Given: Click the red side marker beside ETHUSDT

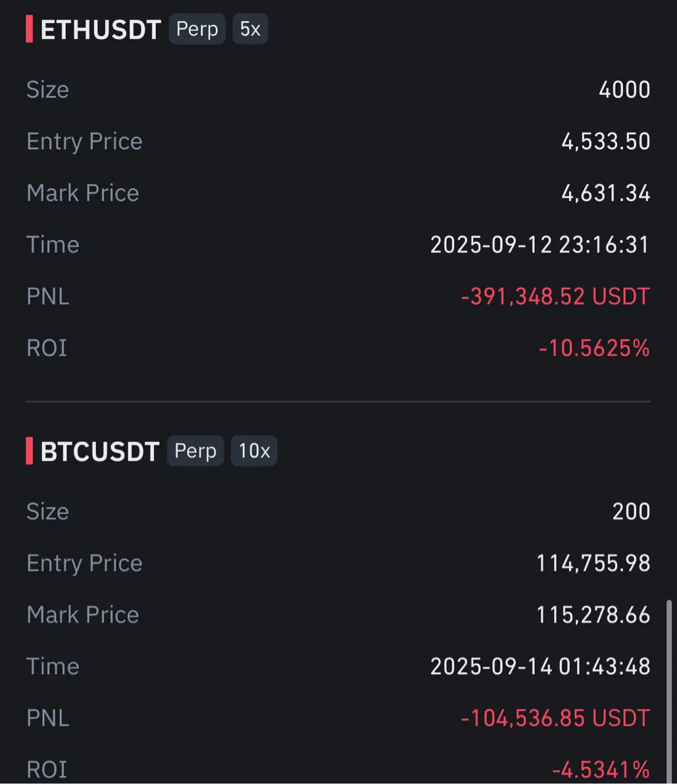Looking at the screenshot, I should [30, 30].
